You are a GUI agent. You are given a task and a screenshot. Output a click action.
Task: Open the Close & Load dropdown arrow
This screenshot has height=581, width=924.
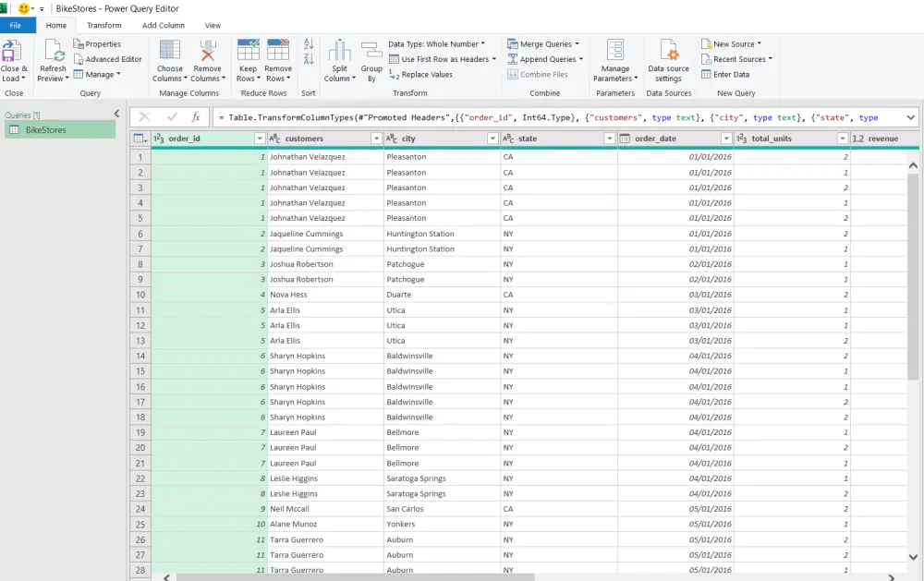[x=23, y=79]
